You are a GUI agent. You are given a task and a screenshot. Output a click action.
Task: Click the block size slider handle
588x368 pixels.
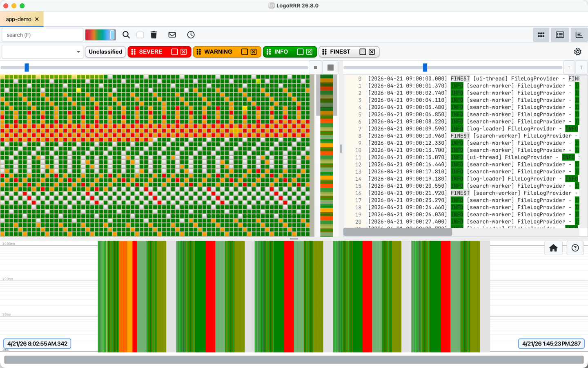pyautogui.click(x=27, y=67)
